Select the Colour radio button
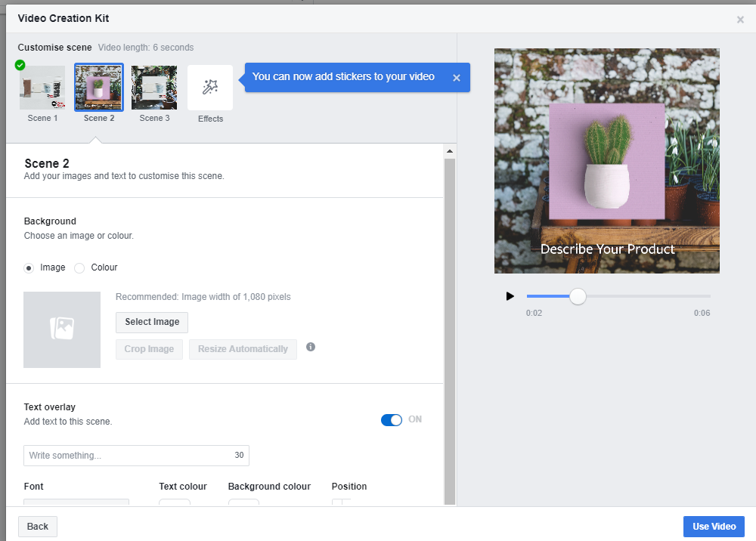 [x=79, y=267]
